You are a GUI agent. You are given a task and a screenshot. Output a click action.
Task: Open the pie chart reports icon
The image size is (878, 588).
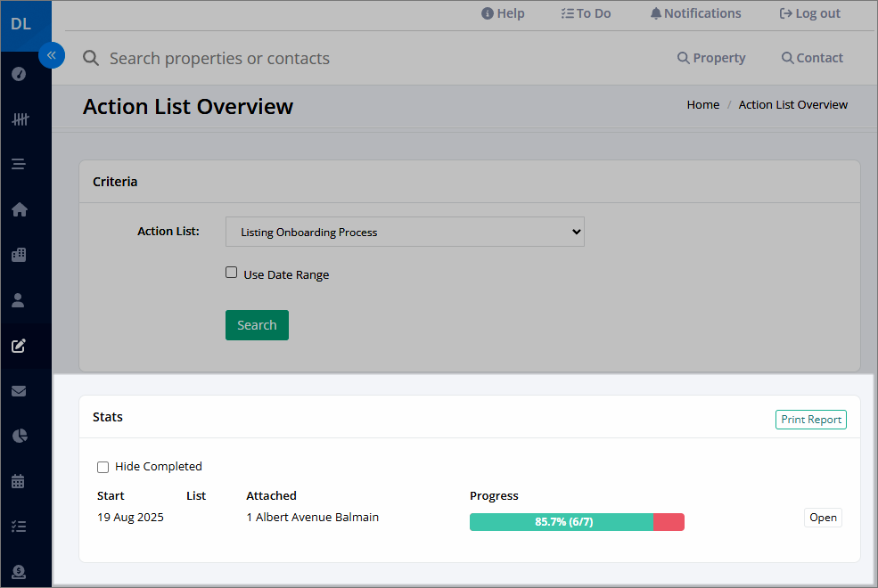(x=20, y=436)
